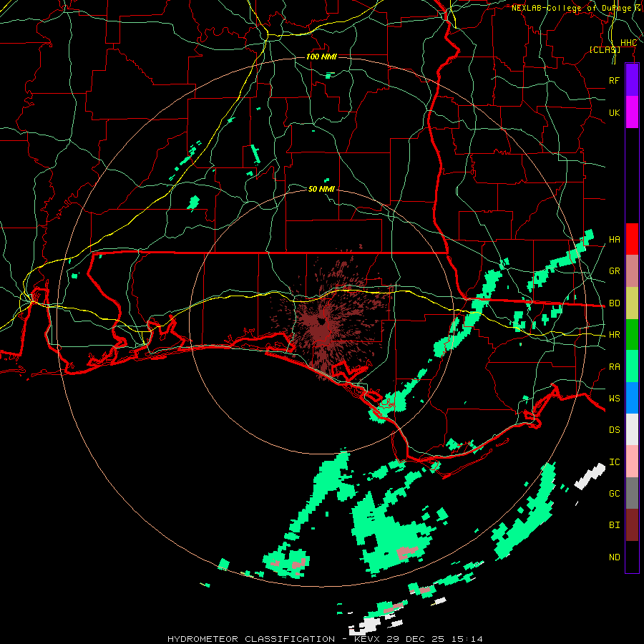The image size is (644, 644).
Task: Click the 15:14 timestamp
Action: [x=469, y=639]
